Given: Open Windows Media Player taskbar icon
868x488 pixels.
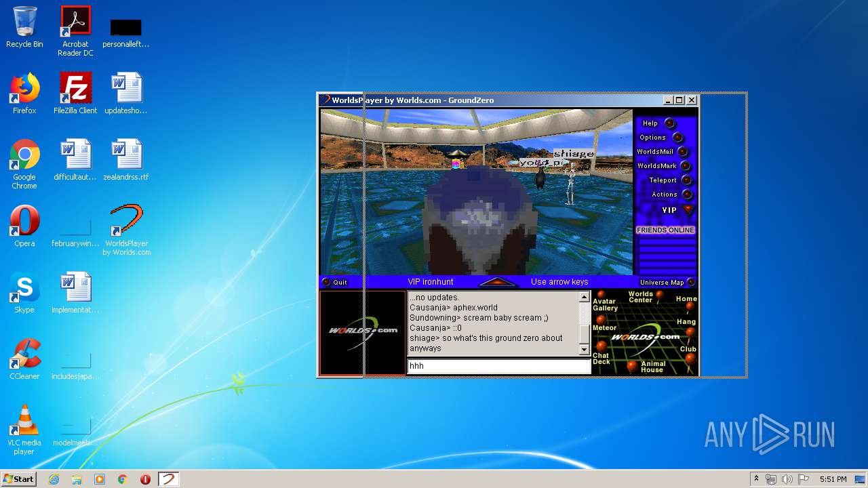Looking at the screenshot, I should pyautogui.click(x=100, y=479).
